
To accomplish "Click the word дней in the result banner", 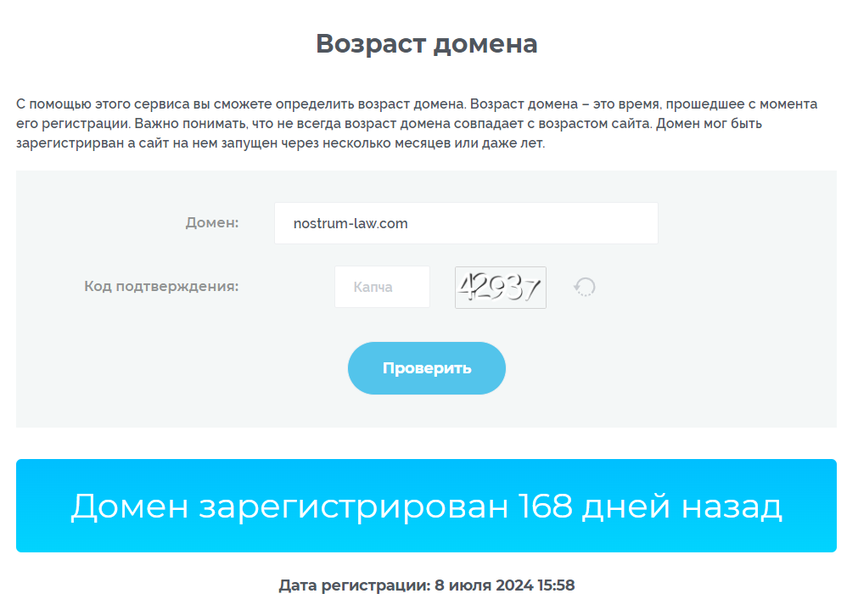I will [x=625, y=507].
